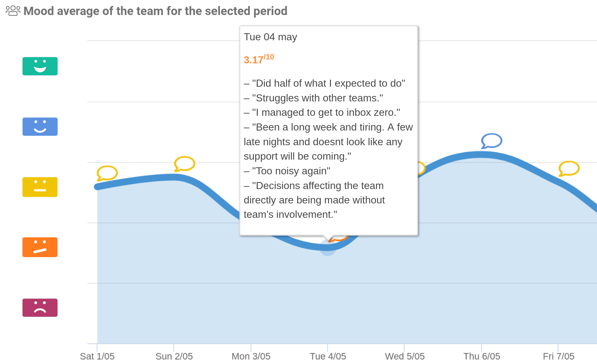597x364 pixels.
Task: Click the Sun 2/05 axis label
Action: pos(174,356)
